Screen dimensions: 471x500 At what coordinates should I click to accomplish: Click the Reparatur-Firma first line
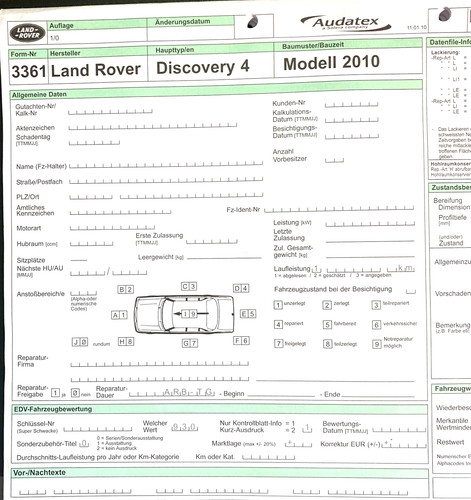(x=160, y=363)
